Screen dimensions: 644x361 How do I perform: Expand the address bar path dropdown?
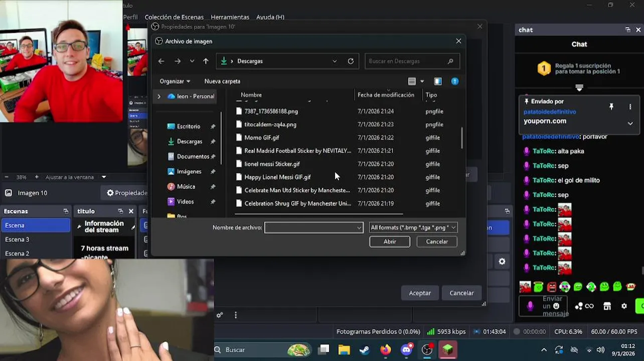point(335,61)
